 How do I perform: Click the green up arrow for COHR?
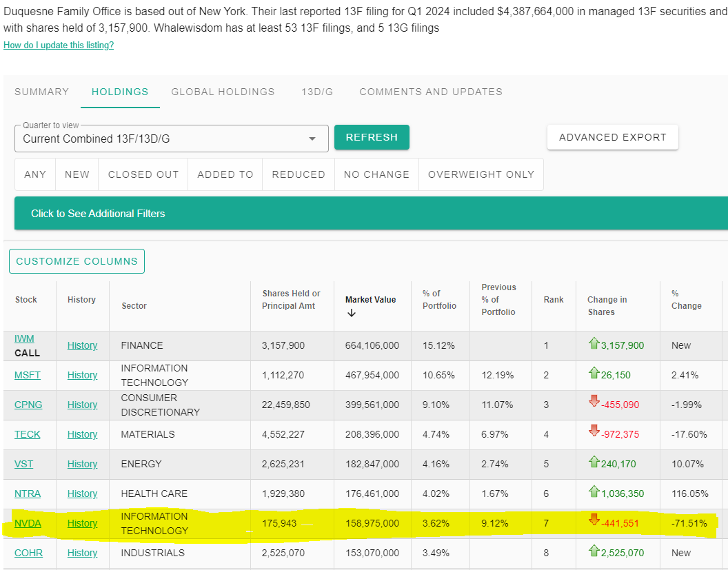click(594, 551)
